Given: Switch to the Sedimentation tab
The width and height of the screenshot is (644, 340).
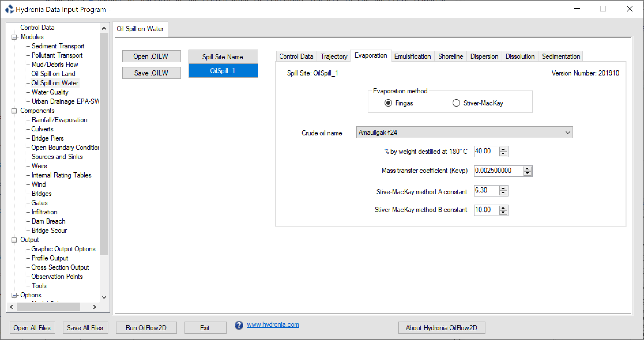Looking at the screenshot, I should coord(561,56).
